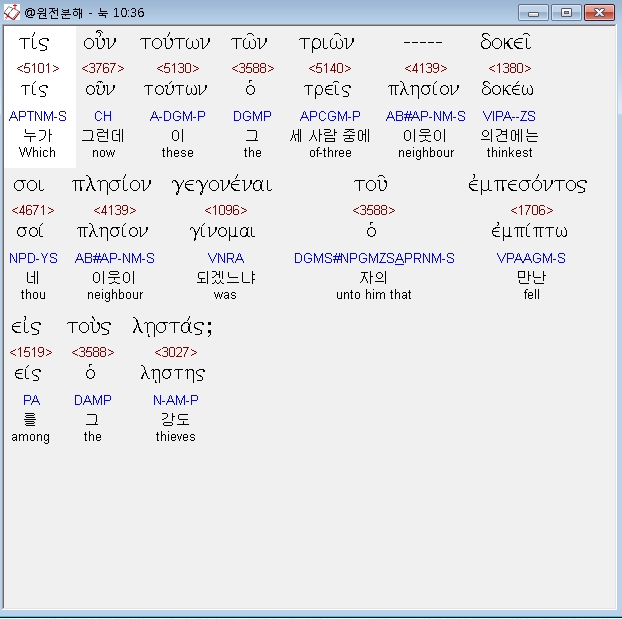Click the English gloss fell

pyautogui.click(x=532, y=294)
